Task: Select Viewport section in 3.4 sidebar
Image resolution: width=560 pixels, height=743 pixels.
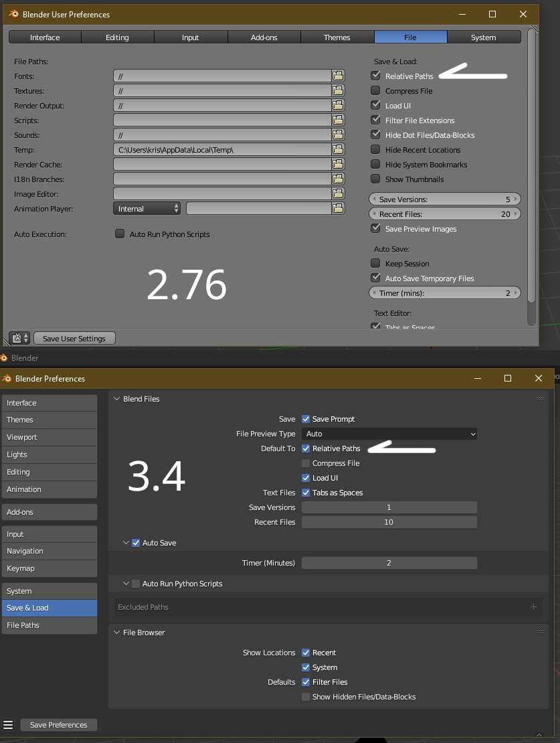Action: pyautogui.click(x=50, y=437)
